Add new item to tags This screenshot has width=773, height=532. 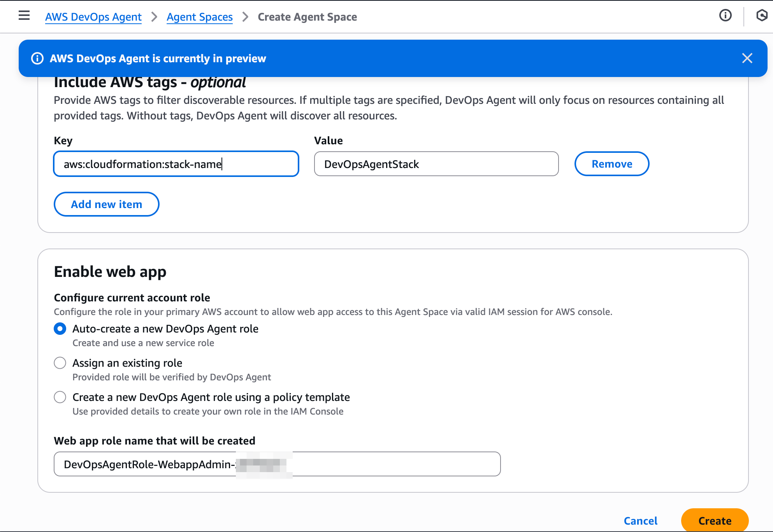click(x=106, y=205)
